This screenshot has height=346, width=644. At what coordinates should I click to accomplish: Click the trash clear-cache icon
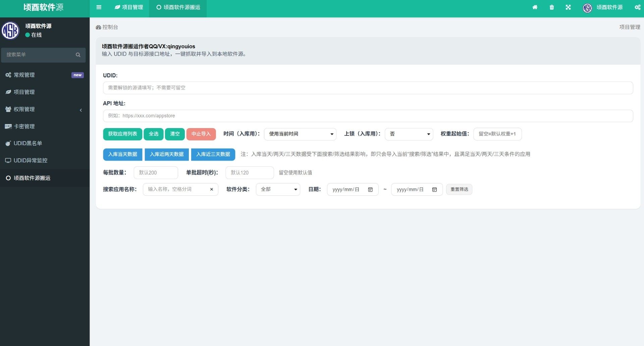(552, 7)
